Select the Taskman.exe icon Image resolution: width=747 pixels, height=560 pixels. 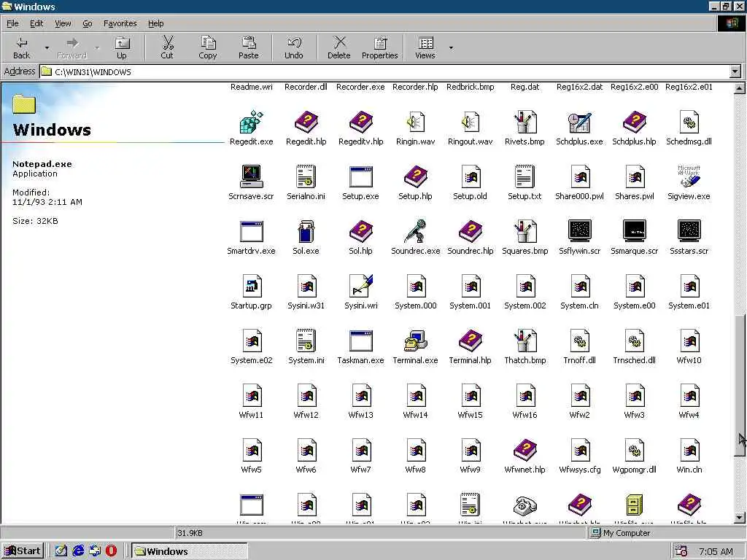click(360, 341)
